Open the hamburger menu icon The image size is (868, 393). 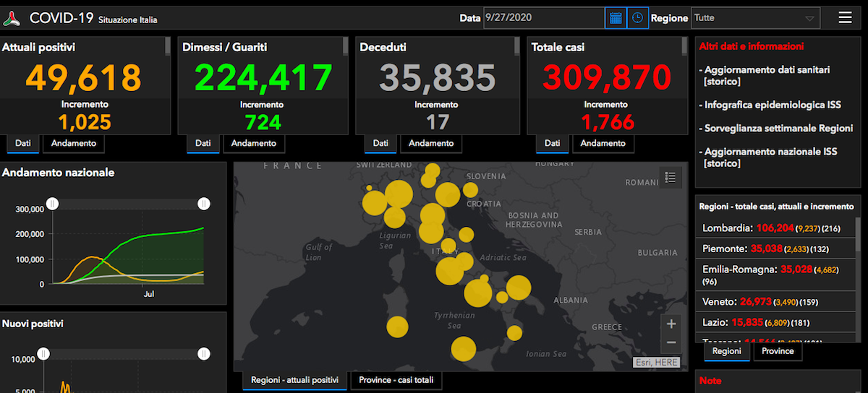tap(845, 18)
